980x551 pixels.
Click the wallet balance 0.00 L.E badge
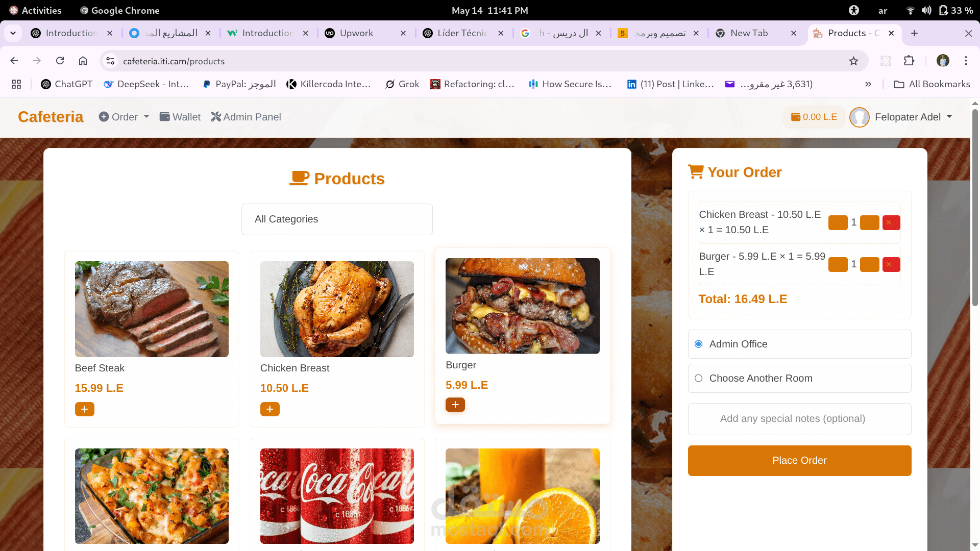pos(814,117)
